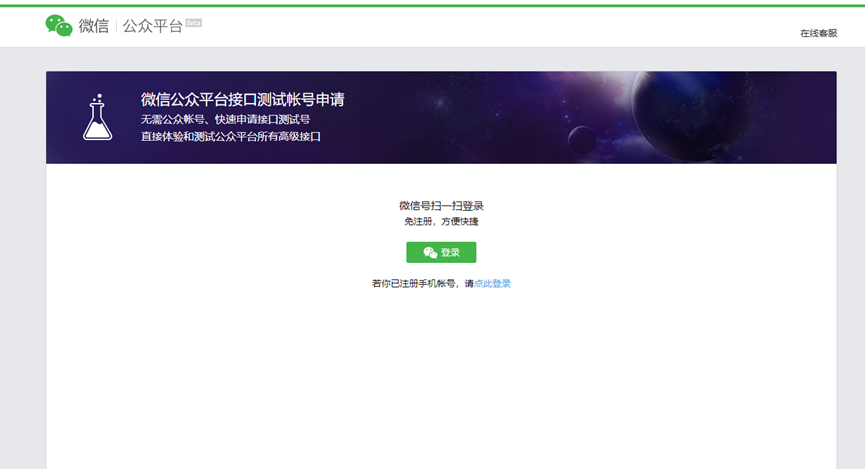
Task: Click banner title 微信公众平台接口测试帐号申请
Action: point(243,99)
